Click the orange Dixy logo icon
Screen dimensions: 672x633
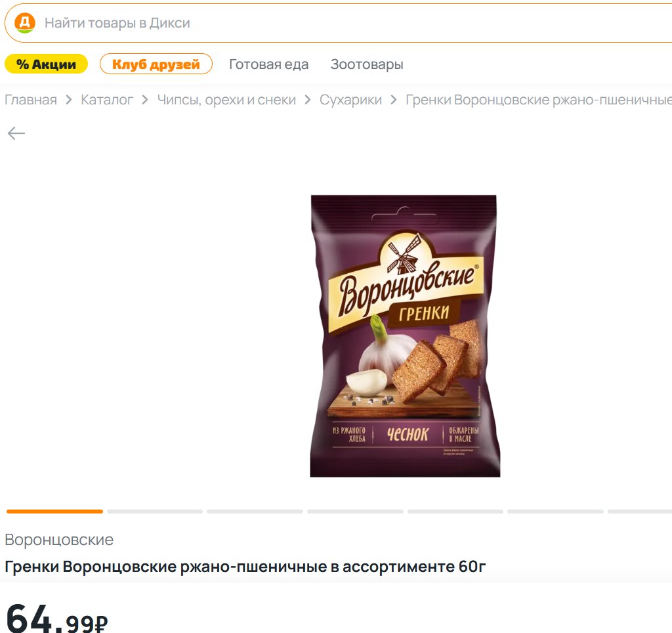click(x=25, y=23)
